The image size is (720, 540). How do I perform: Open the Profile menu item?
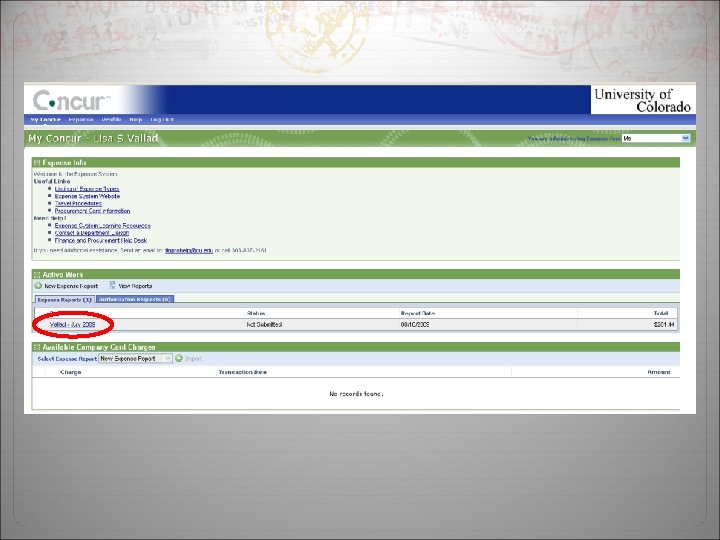pyautogui.click(x=111, y=119)
